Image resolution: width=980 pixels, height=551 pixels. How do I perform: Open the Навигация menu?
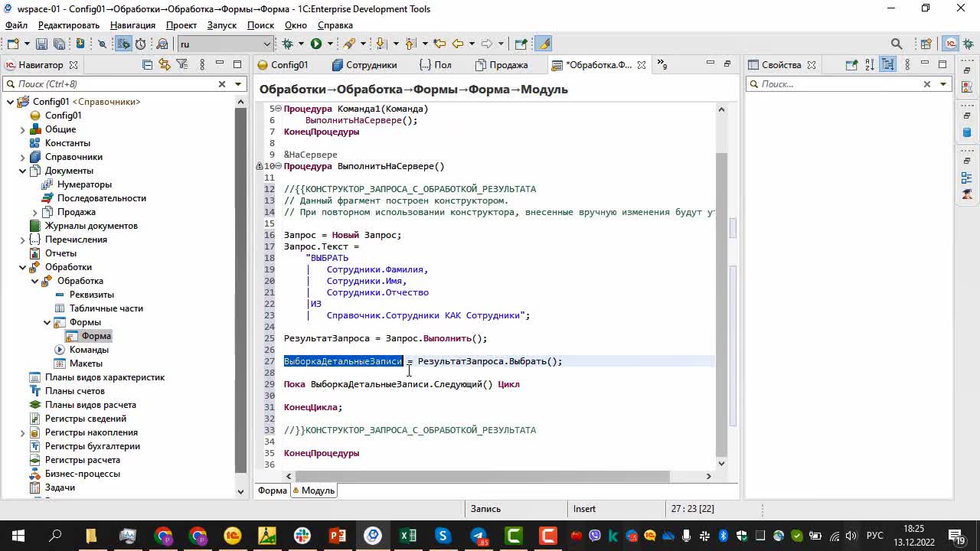click(x=132, y=25)
